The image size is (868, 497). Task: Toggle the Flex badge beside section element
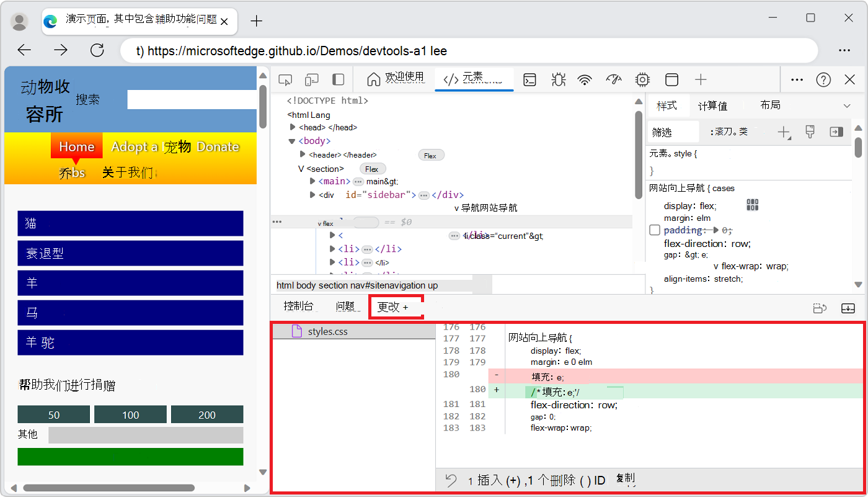(373, 169)
